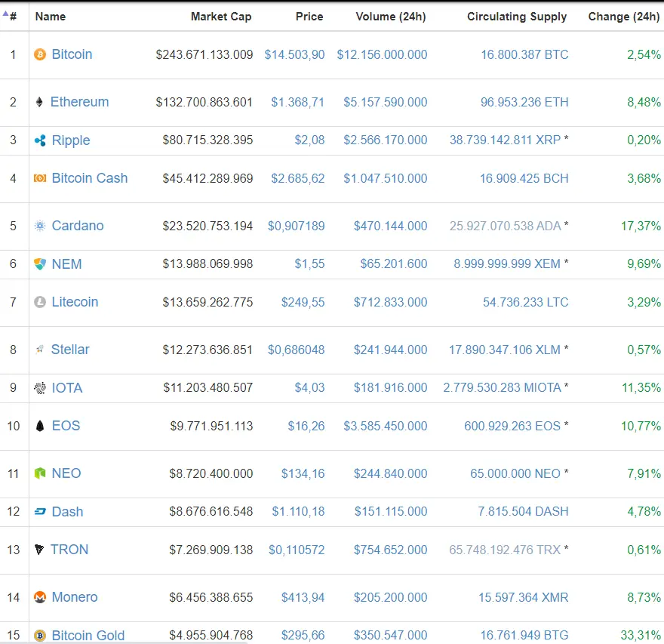Screen dimensions: 664x644
Task: Click Bitcoin price $14.503,90
Action: pyautogui.click(x=295, y=54)
